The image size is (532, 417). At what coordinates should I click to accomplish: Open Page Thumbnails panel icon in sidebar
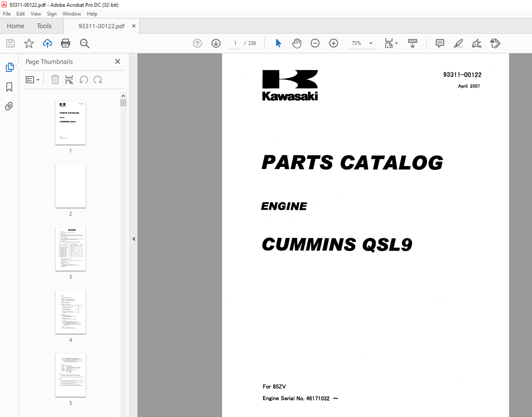click(x=9, y=67)
